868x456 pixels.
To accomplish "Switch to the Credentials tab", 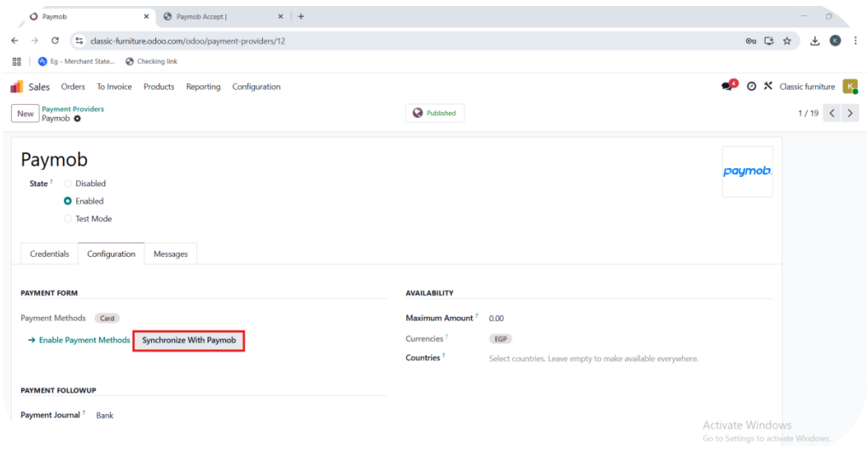I will tap(50, 254).
